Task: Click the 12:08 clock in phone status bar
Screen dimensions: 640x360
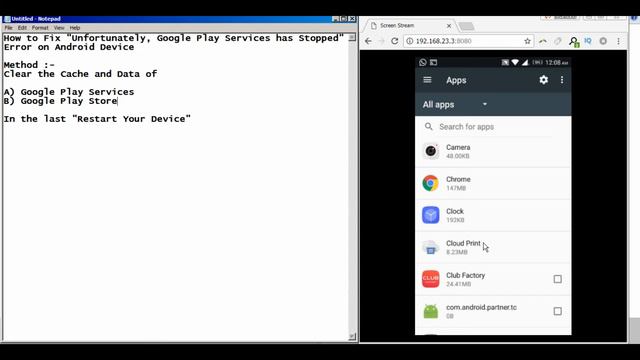Action: click(x=557, y=62)
